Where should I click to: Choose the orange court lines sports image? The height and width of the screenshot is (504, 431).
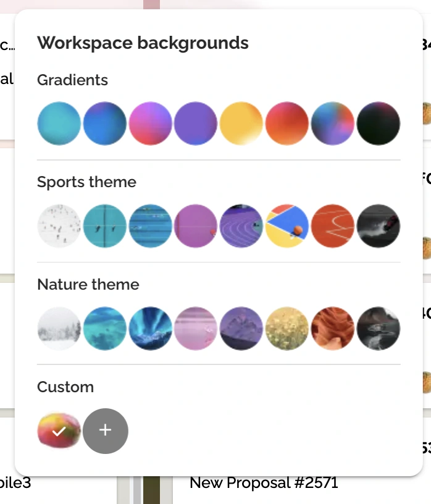(333, 226)
